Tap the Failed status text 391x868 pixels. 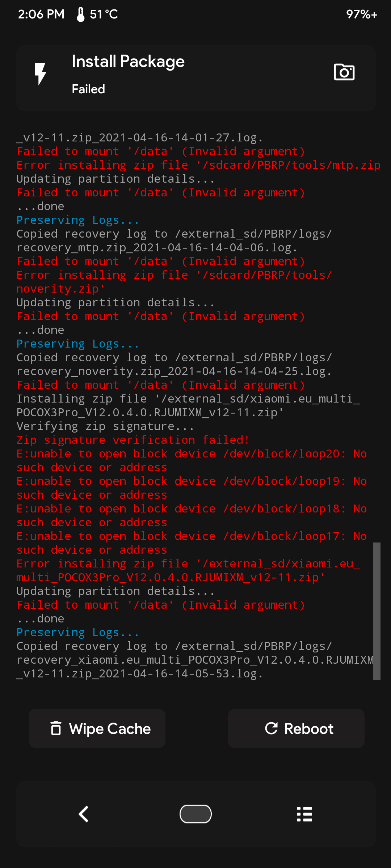(x=88, y=89)
